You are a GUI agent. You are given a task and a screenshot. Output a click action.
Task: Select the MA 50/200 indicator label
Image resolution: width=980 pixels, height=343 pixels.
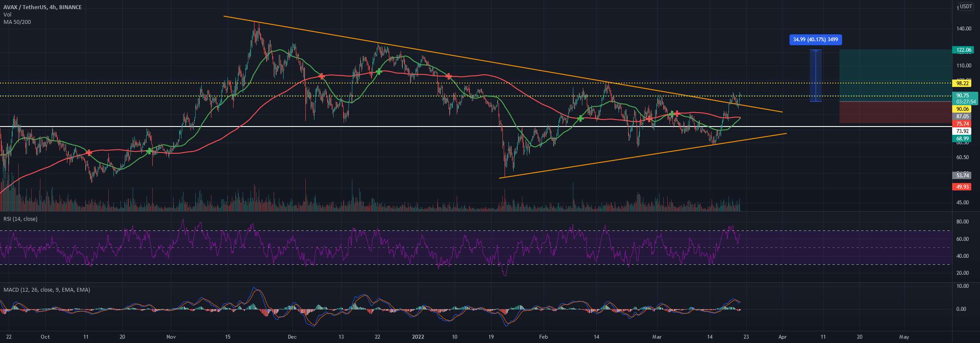click(x=17, y=22)
